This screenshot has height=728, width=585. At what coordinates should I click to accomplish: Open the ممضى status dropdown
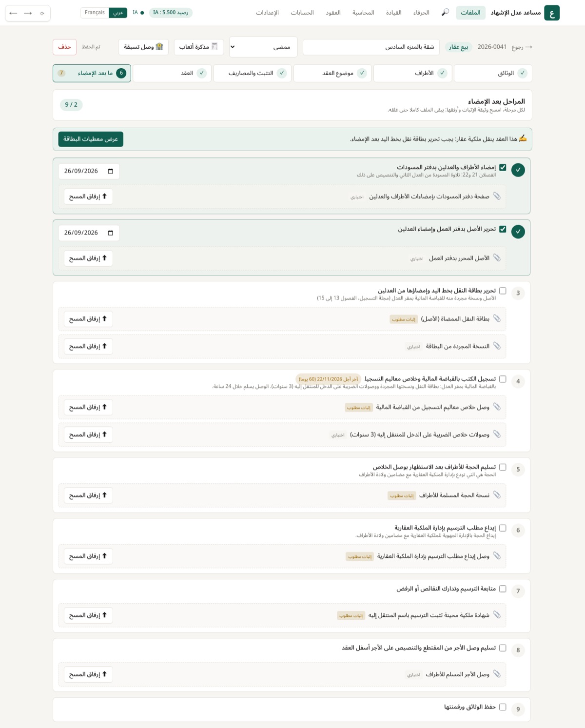[263, 47]
